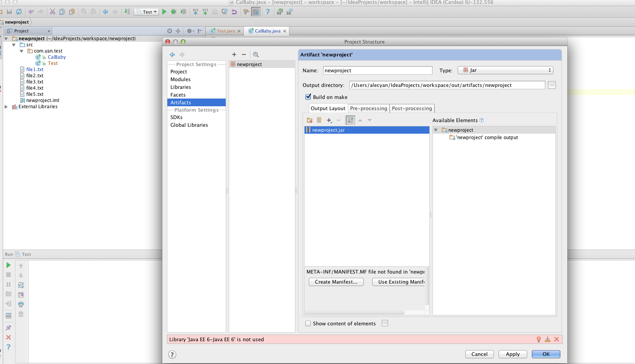Click VCS update project icon
This screenshot has height=364, width=635.
(x=196, y=12)
